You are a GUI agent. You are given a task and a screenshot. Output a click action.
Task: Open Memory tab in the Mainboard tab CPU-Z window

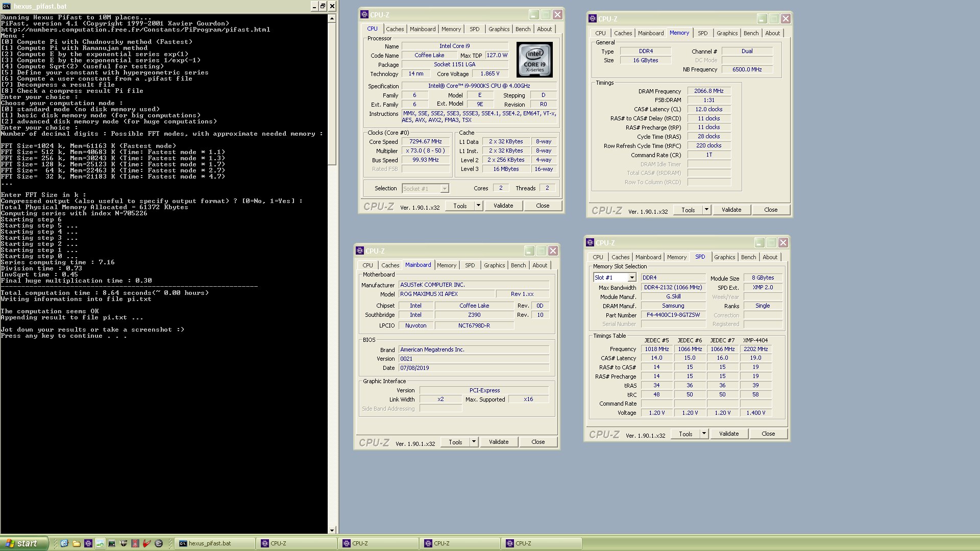(447, 265)
